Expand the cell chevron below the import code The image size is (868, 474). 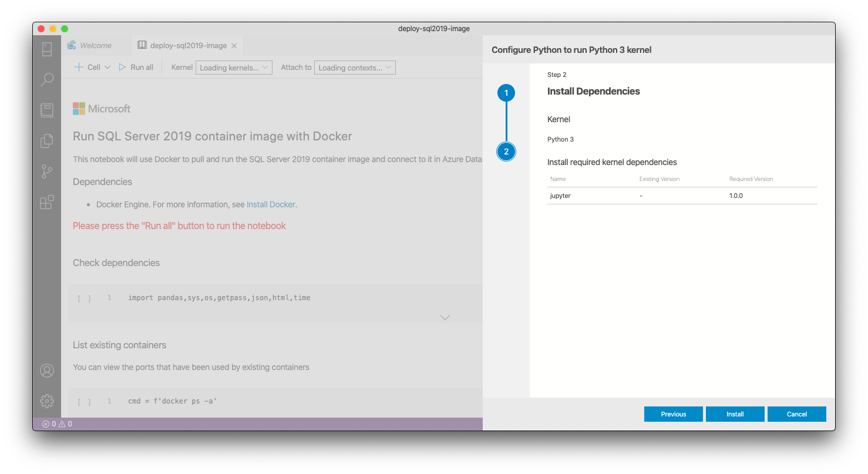[445, 318]
